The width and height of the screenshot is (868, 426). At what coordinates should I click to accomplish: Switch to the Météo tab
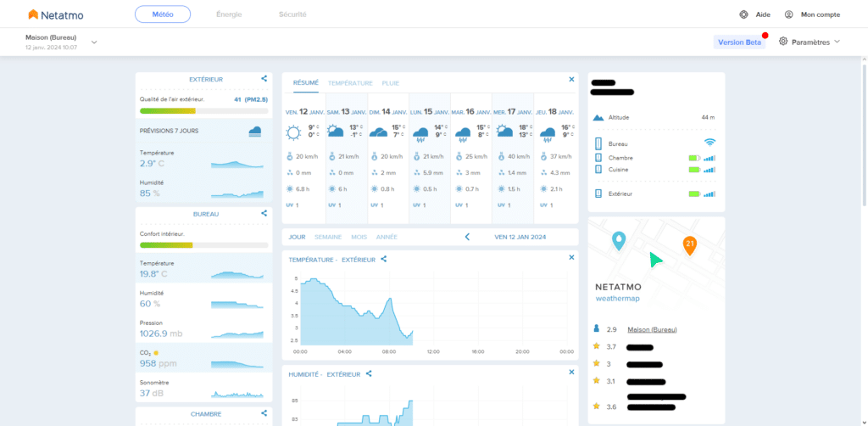163,14
